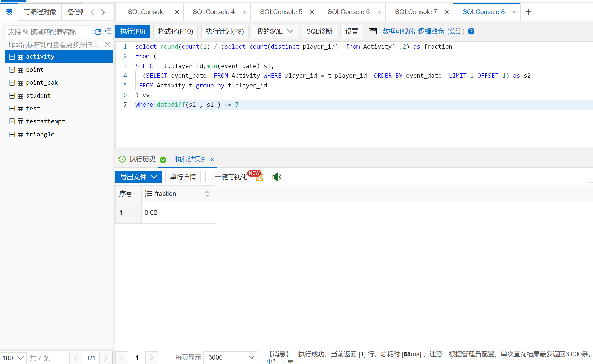This screenshot has width=593, height=364.
Task: Open the 我的SQL dropdown
Action: coord(275,31)
